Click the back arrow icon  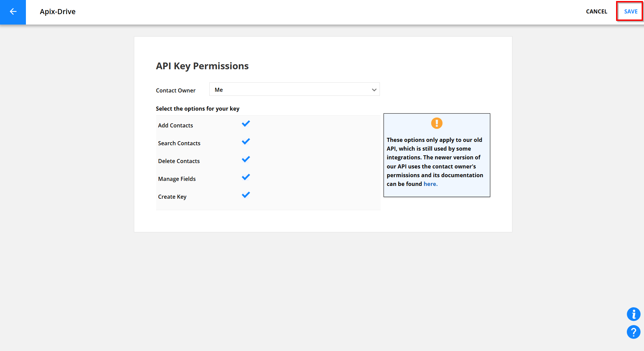(x=13, y=12)
